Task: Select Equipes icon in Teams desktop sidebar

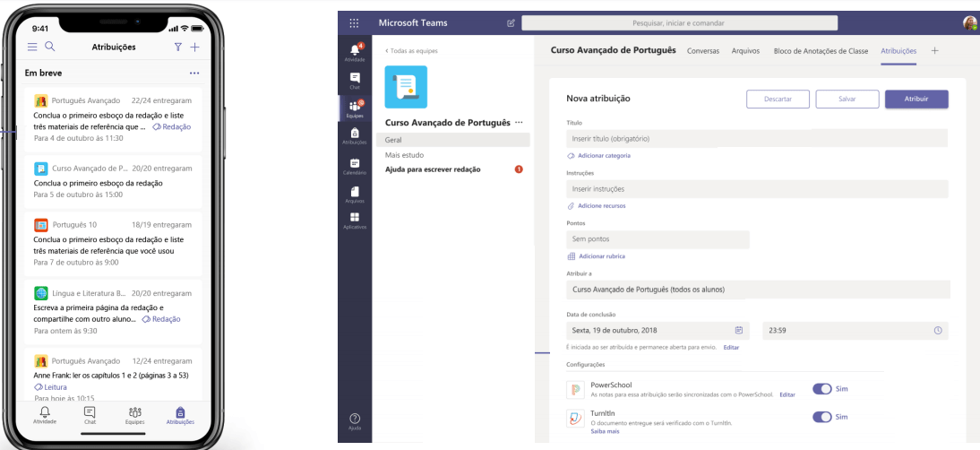Action: (355, 108)
